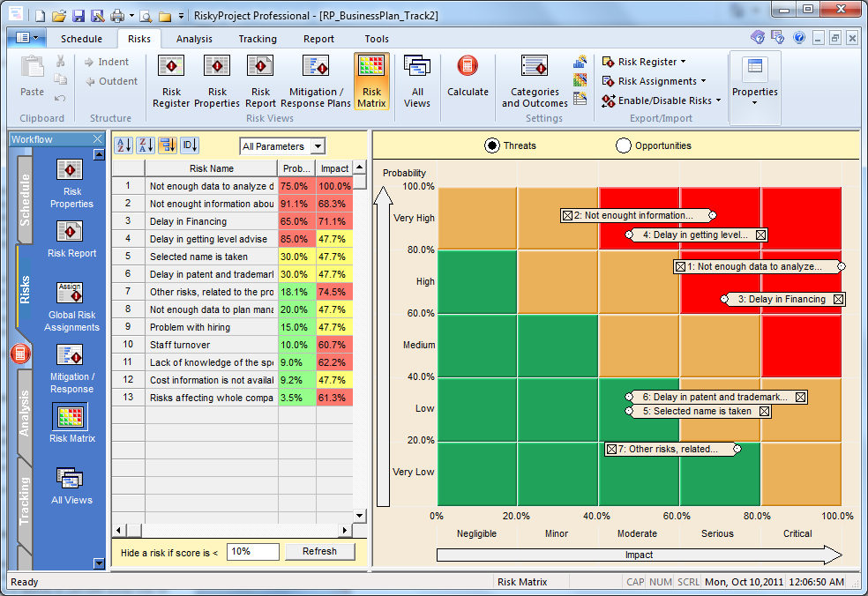Switch to the Analysis ribbon tab
The image size is (868, 596).
click(194, 39)
